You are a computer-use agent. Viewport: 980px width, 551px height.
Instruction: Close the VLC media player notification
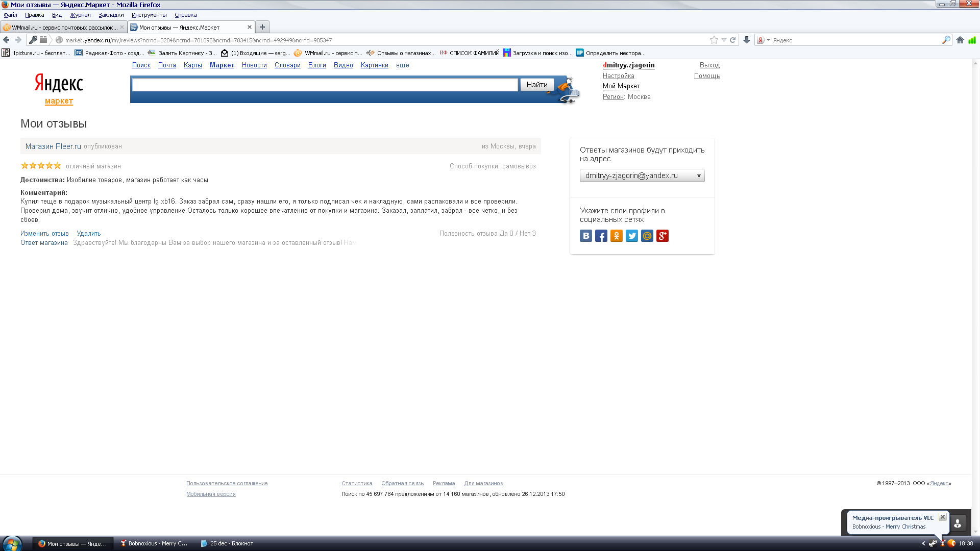point(942,517)
